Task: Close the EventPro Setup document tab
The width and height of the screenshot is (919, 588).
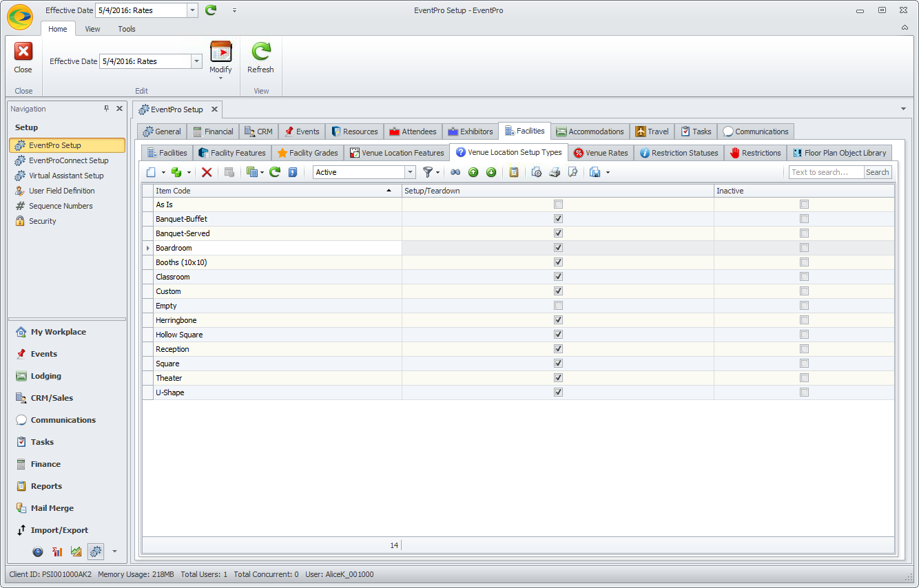Action: (x=214, y=109)
